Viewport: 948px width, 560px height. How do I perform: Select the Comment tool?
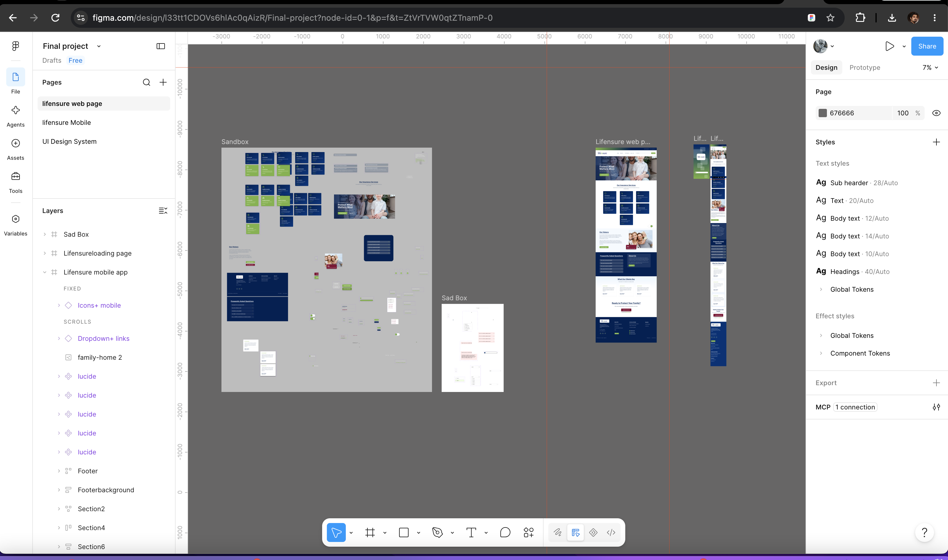click(x=505, y=532)
